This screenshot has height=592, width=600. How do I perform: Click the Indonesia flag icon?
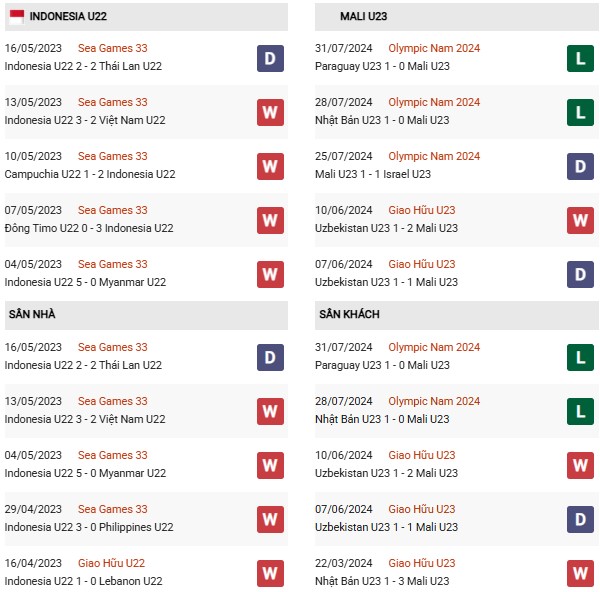coord(17,17)
